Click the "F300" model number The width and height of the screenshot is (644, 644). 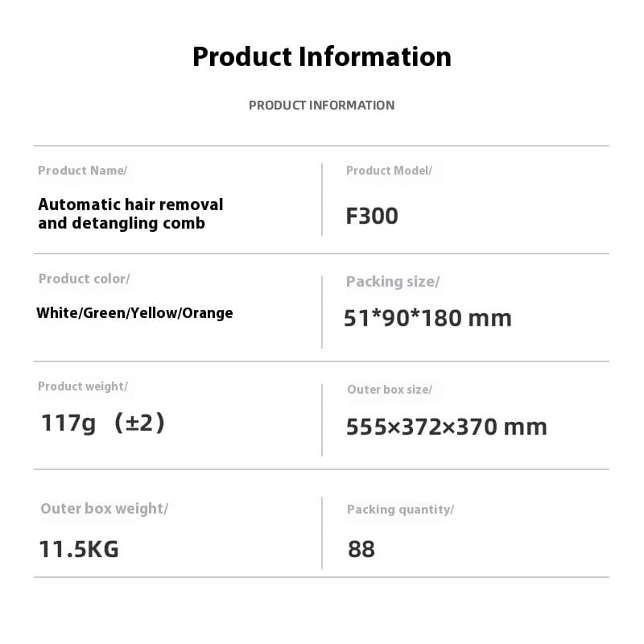[372, 217]
